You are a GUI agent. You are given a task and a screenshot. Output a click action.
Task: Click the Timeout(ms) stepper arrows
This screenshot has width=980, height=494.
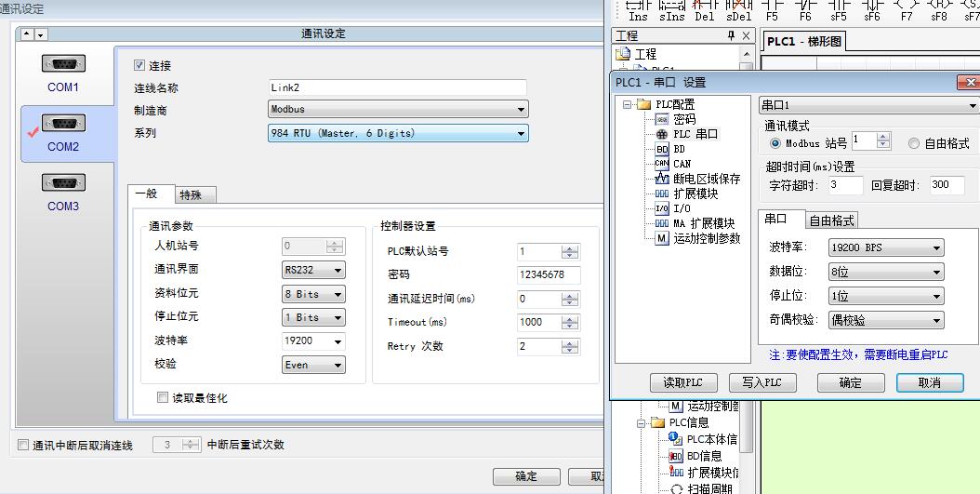571,322
